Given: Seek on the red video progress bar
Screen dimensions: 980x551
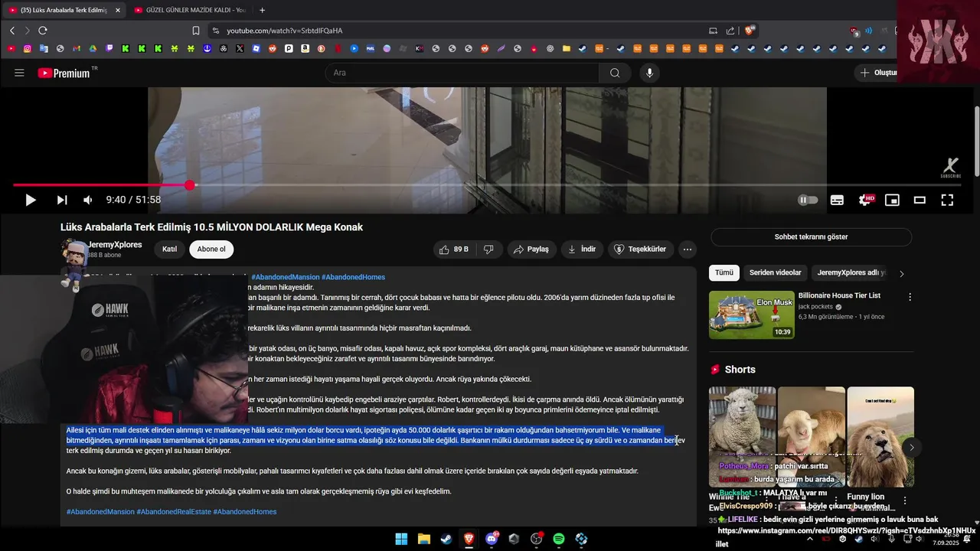Looking at the screenshot, I should pos(487,185).
